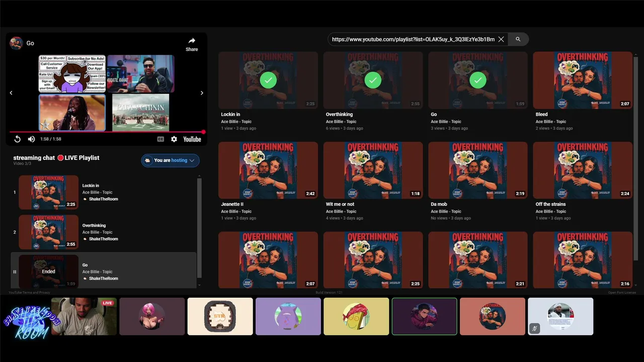Click the Da mob title text
644x362 pixels.
tap(439, 204)
